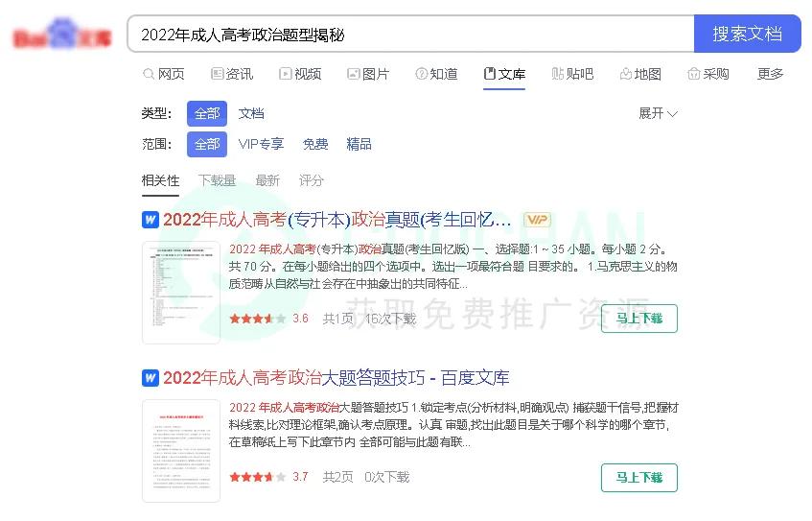Image resolution: width=812 pixels, height=521 pixels.
Task: Click the snippet beginning 2022 年成人高考(专升本)政治真题
Action: point(453,267)
